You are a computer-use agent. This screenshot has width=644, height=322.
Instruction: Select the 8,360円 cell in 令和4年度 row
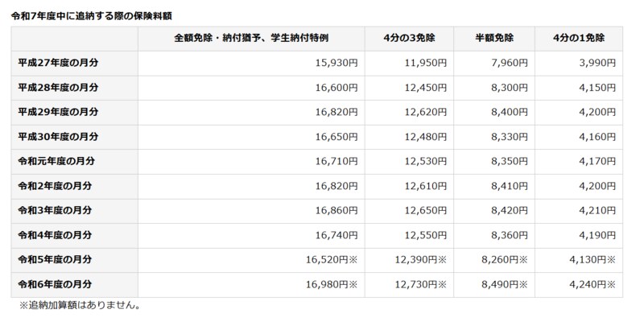[x=510, y=235]
